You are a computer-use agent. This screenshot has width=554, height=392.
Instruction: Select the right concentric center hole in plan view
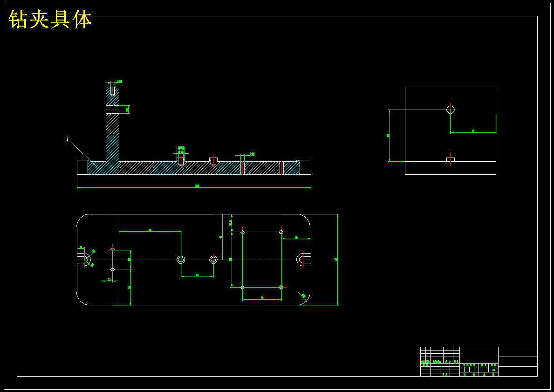(x=213, y=260)
